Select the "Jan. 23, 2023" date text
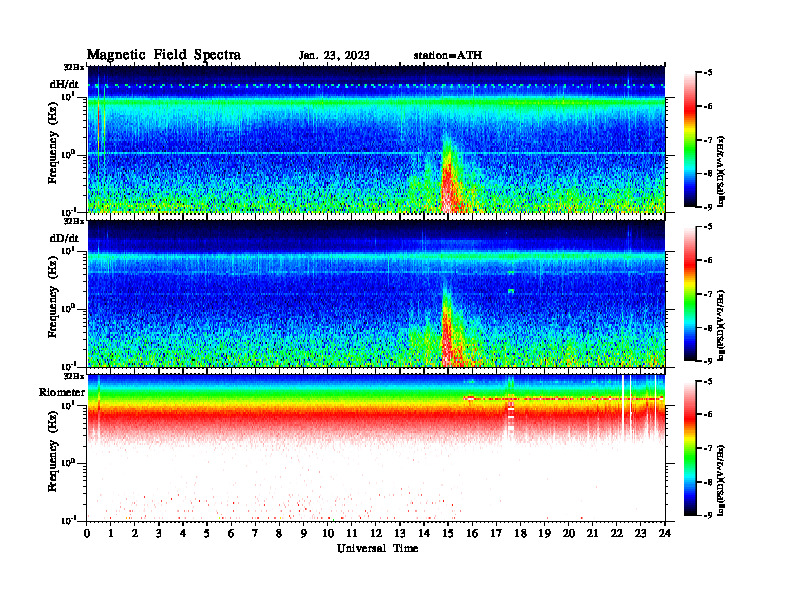 (334, 56)
